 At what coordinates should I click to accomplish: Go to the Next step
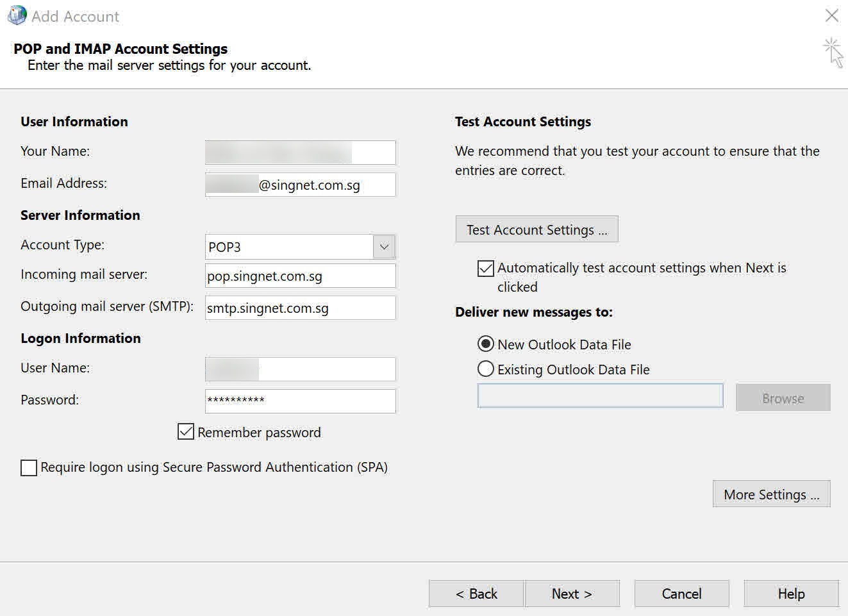pos(572,594)
